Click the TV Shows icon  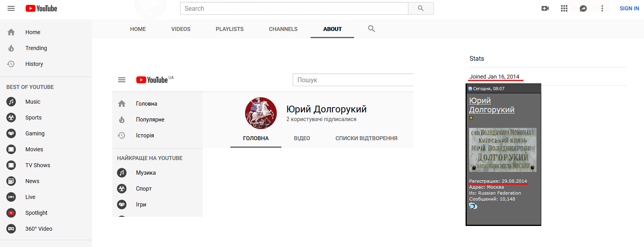coord(11,165)
